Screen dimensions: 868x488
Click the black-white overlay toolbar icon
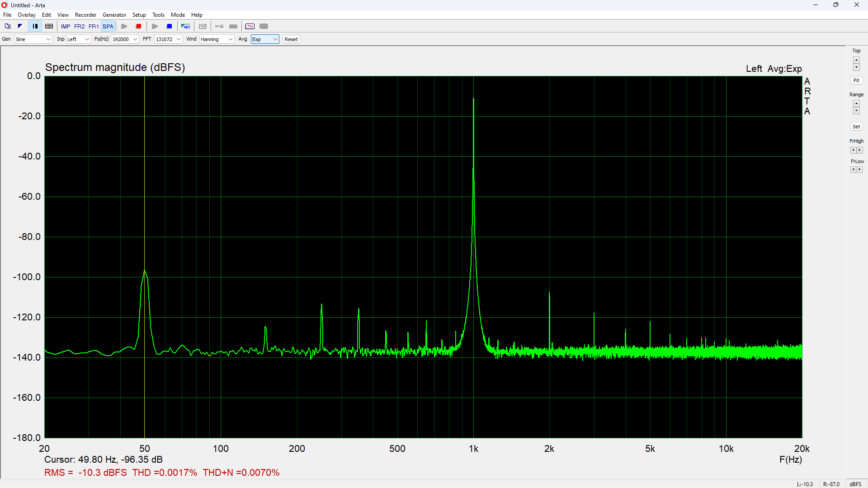pyautogui.click(x=20, y=26)
